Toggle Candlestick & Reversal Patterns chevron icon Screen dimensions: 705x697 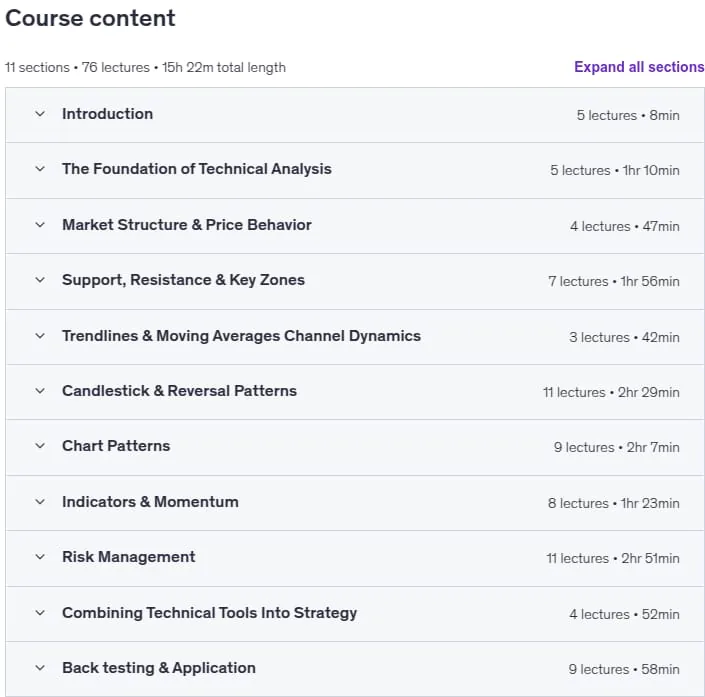pyautogui.click(x=40, y=391)
